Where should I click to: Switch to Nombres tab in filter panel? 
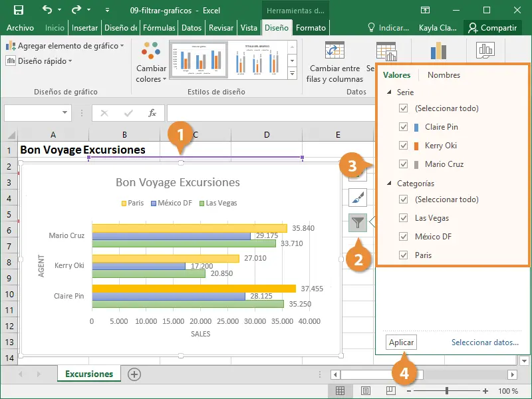pyautogui.click(x=444, y=75)
